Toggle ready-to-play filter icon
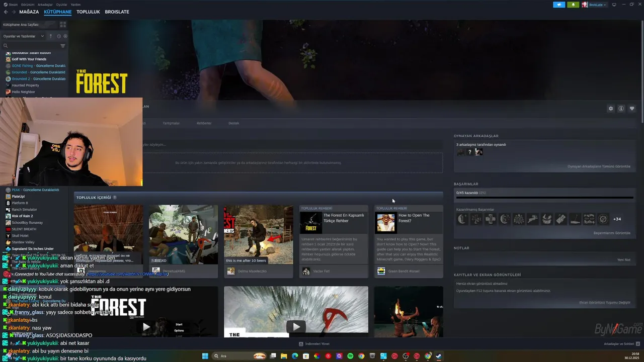 (x=65, y=36)
